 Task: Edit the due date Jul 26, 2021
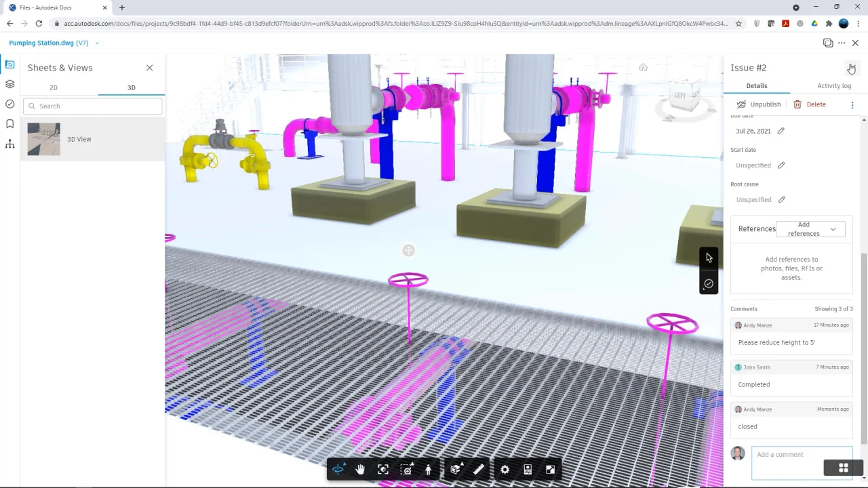[781, 131]
